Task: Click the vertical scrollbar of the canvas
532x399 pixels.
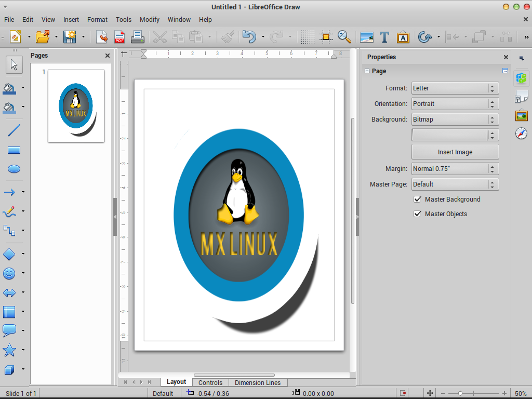Action: [x=353, y=210]
